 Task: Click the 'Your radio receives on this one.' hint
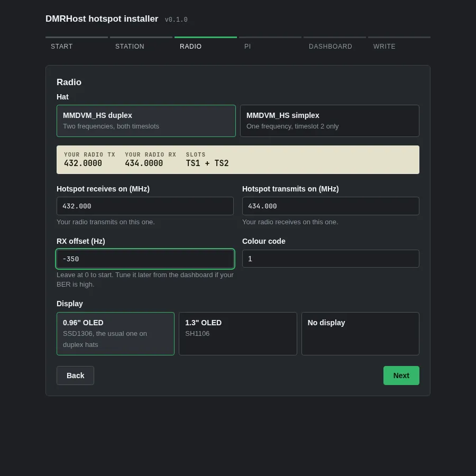point(290,222)
